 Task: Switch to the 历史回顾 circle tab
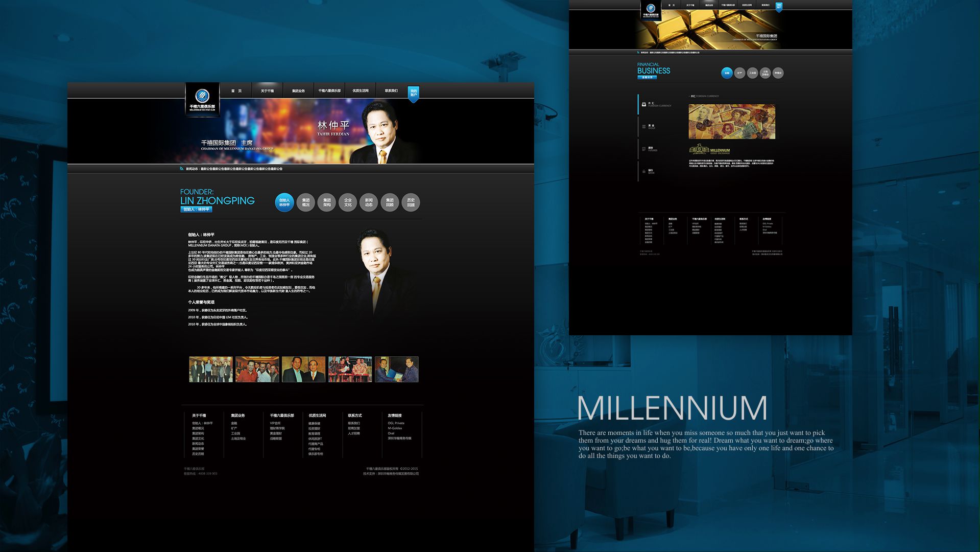point(411,202)
